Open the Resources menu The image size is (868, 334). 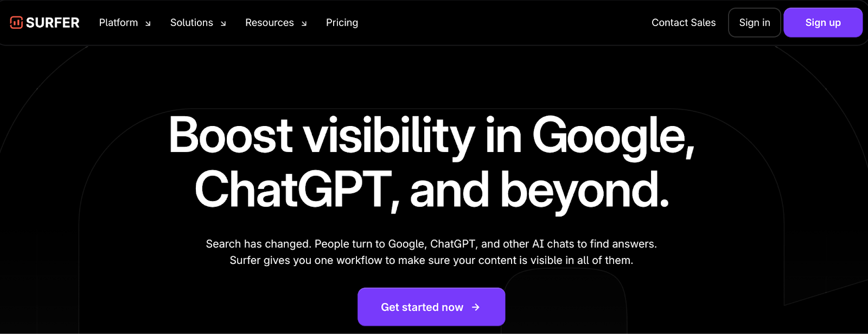[x=269, y=23]
